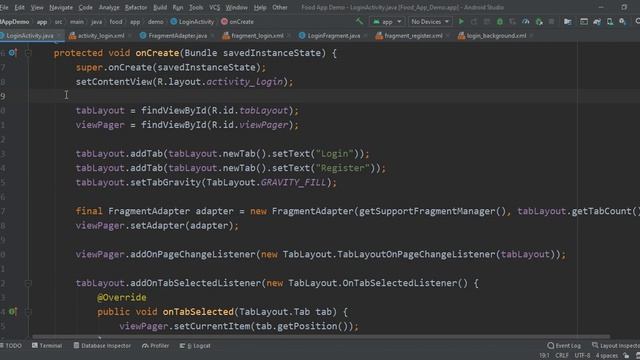The image size is (640, 360).
Task: Run the app with green play button
Action: pyautogui.click(x=461, y=21)
